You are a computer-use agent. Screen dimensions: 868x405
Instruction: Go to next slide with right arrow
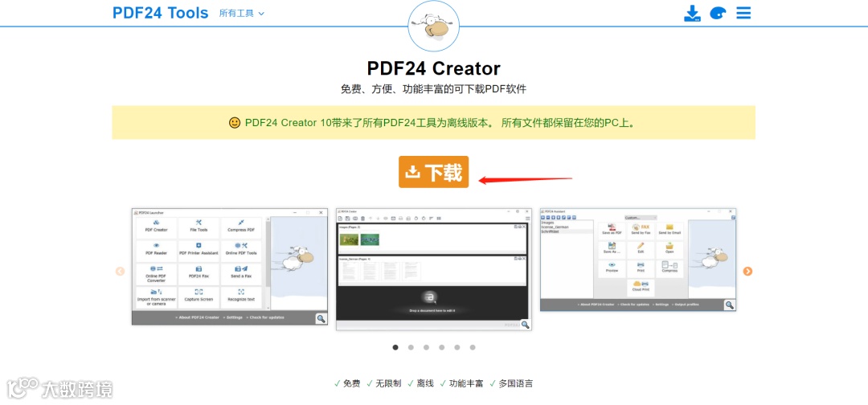[x=748, y=271]
